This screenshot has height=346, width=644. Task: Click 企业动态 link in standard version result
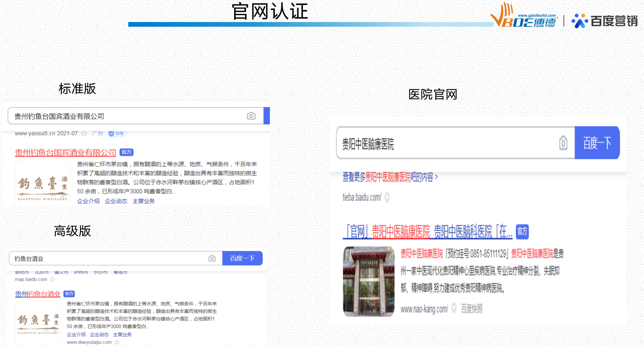(116, 201)
